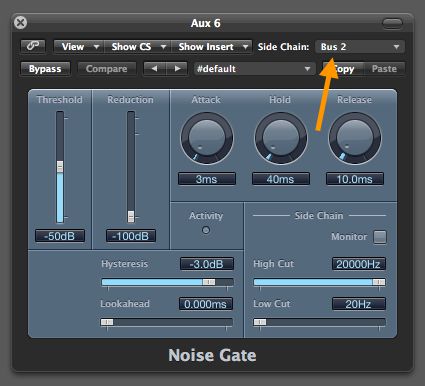425x386 pixels.
Task: Click the Low Cut slider handle
Action: tap(260, 322)
